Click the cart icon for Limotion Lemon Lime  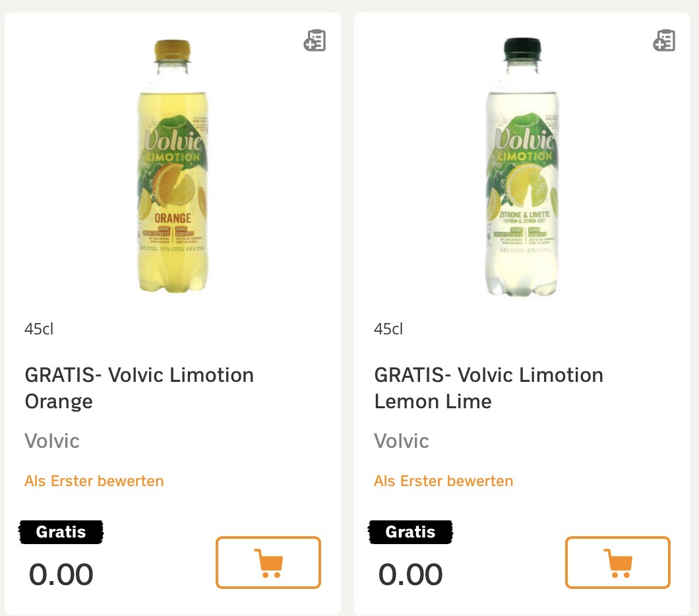(x=618, y=563)
